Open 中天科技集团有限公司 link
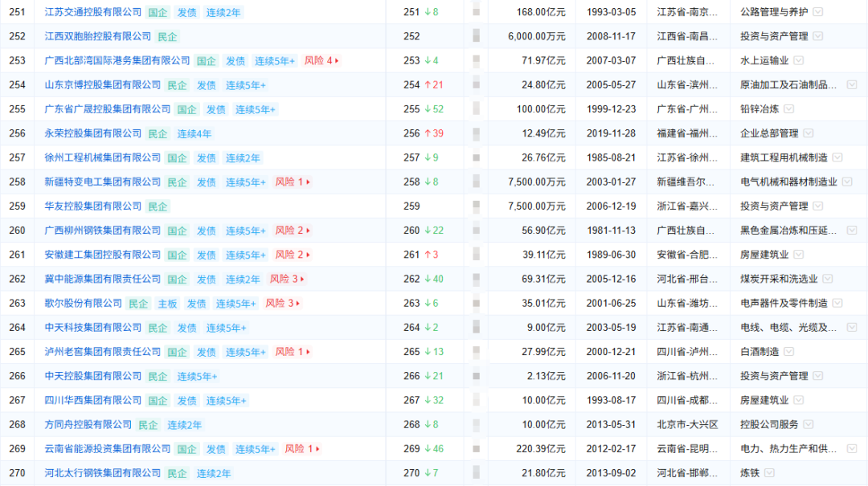Screen dimensions: 868x486 pos(93,327)
